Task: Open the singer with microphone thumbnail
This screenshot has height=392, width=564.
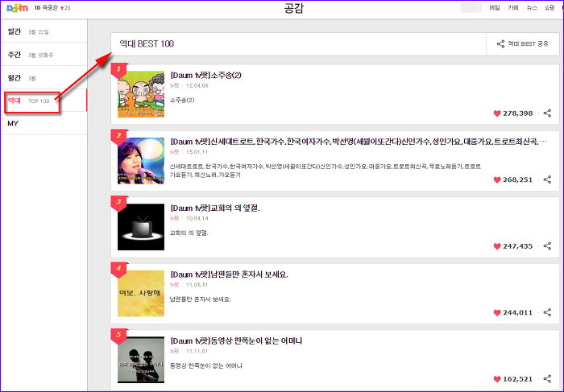Action: click(x=141, y=161)
